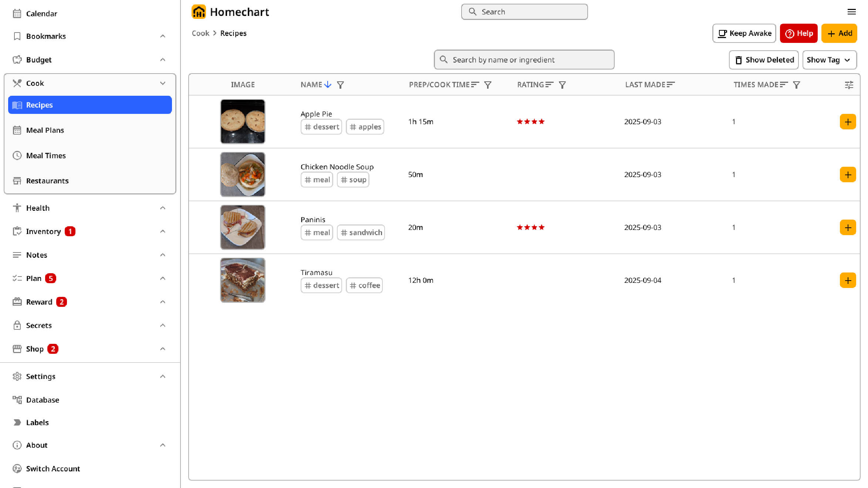868x488 pixels.
Task: Open the hamburger menu at top right
Action: coord(852,12)
